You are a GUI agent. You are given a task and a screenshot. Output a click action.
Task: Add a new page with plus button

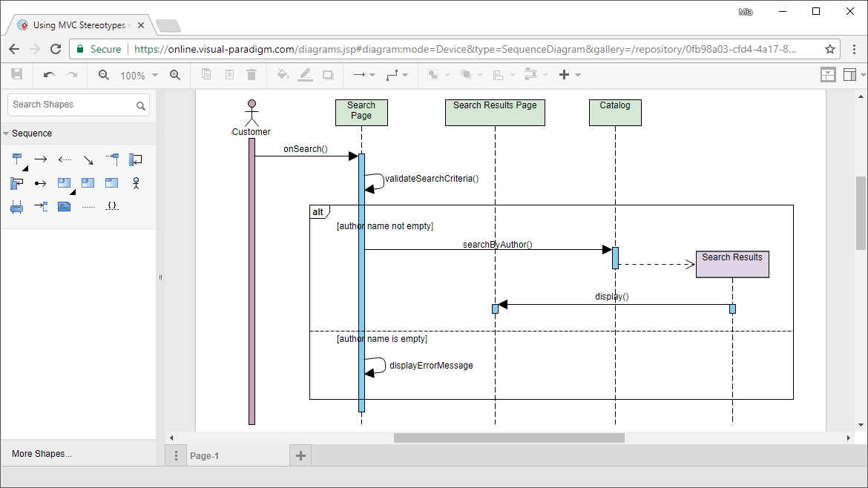300,456
